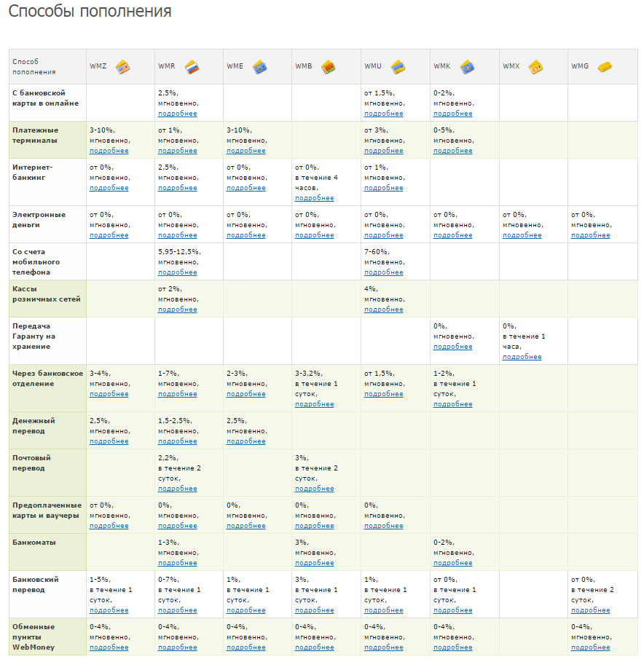Open подробнее for WMB bank branch
This screenshot has width=644, height=662.
pyautogui.click(x=314, y=404)
